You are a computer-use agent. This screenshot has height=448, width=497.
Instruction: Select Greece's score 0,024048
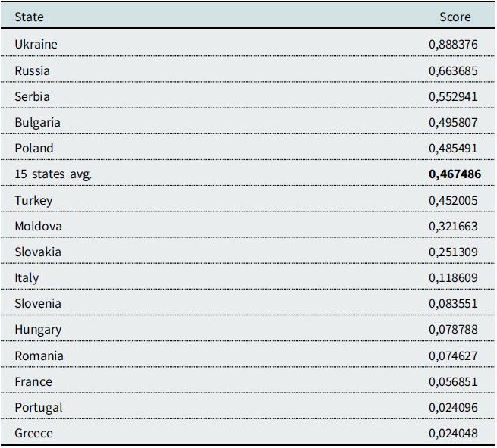coord(454,434)
